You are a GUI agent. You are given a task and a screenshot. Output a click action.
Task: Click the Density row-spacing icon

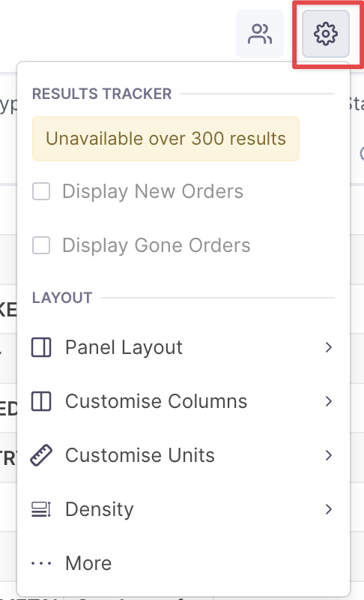41,509
